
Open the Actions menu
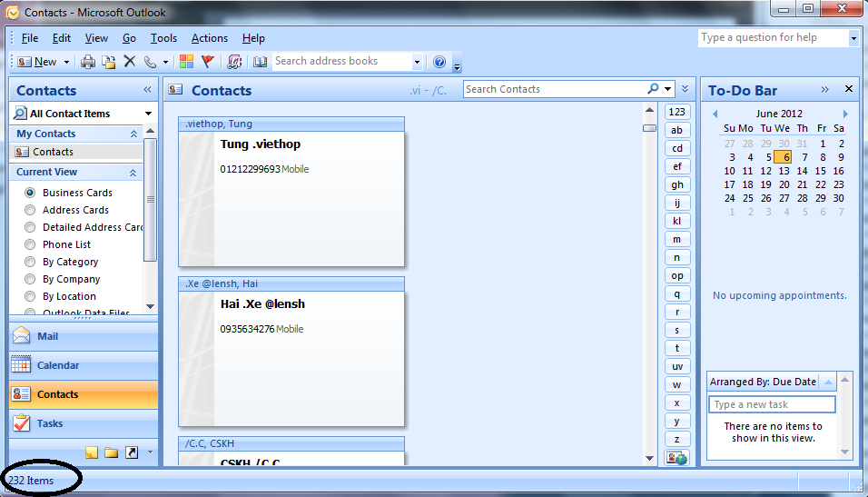(209, 38)
